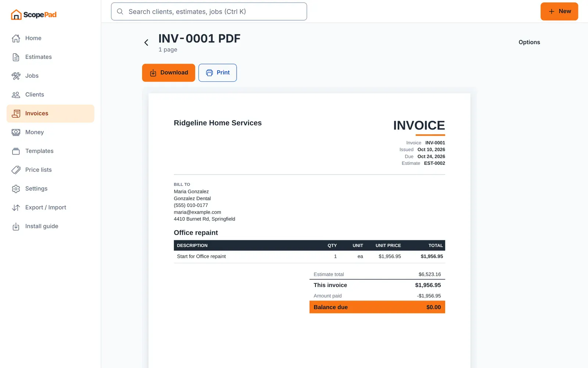Viewport: 588px width, 368px height.
Task: Click the ScopePad house logo
Action: 16,15
